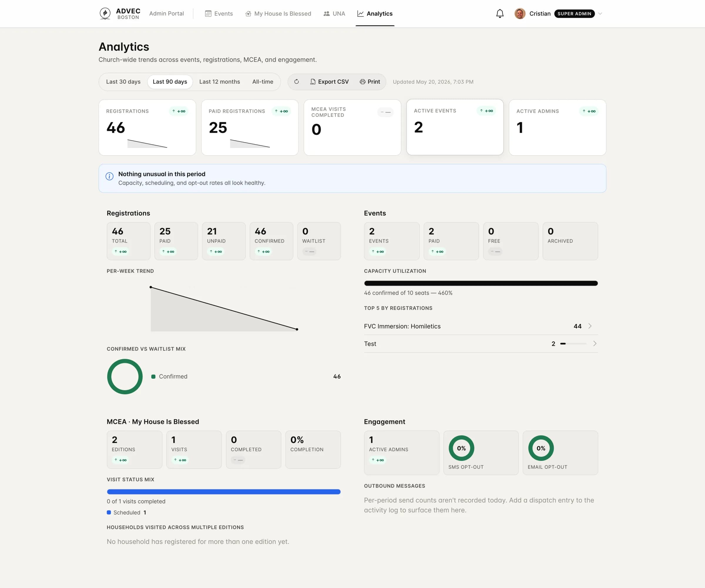Select the All-time range

point(263,82)
